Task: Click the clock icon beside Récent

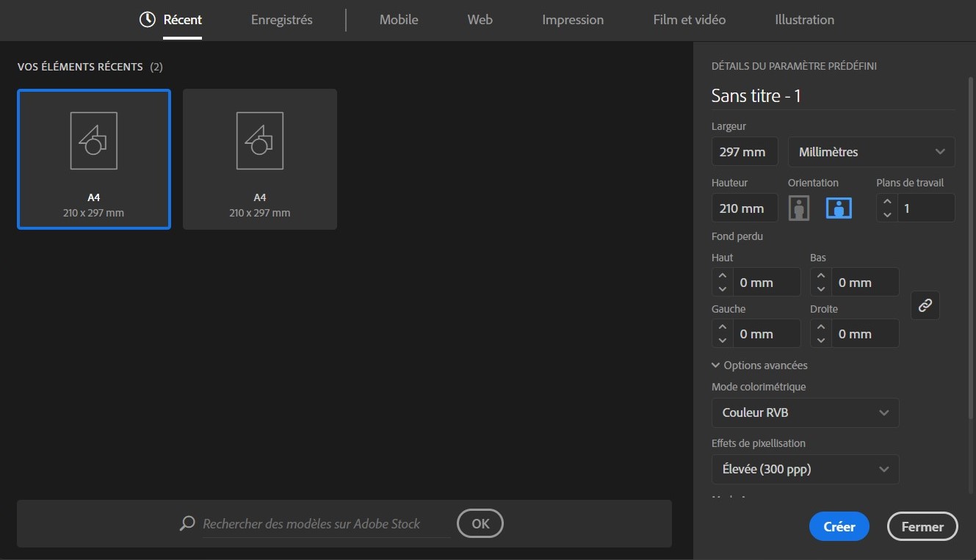Action: pyautogui.click(x=148, y=20)
